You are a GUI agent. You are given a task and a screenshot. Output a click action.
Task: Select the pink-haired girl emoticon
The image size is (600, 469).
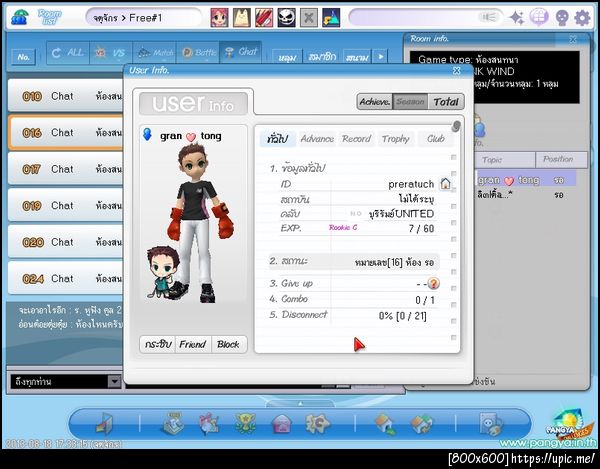[220, 18]
